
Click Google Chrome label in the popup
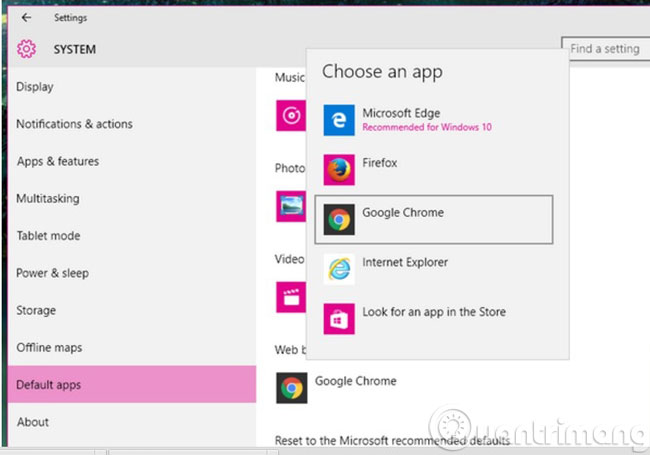click(x=403, y=213)
